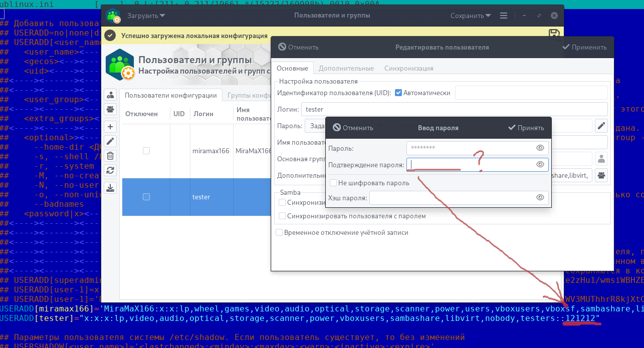Image resolution: width=644 pixels, height=348 pixels.
Task: Click the groups icon beside the additional groups field
Action: coord(601,175)
